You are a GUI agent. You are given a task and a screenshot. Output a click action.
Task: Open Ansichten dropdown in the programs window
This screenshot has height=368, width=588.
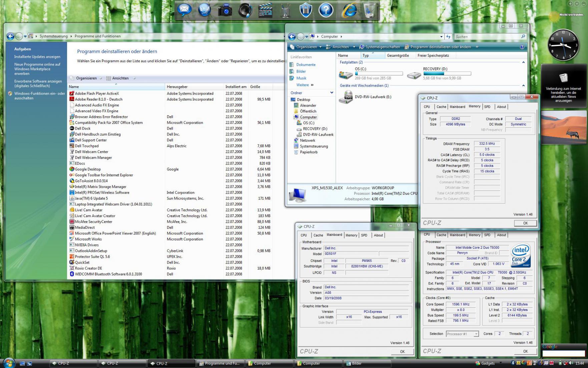[121, 78]
